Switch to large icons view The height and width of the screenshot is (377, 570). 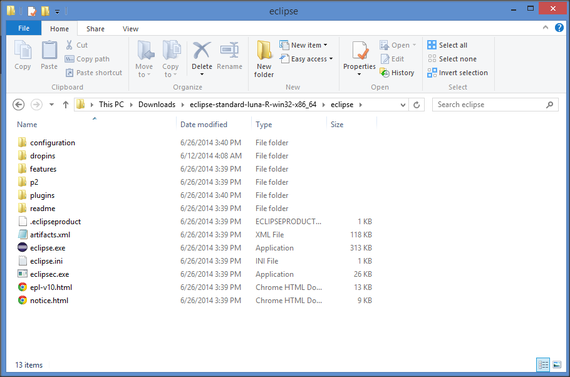[x=557, y=365]
